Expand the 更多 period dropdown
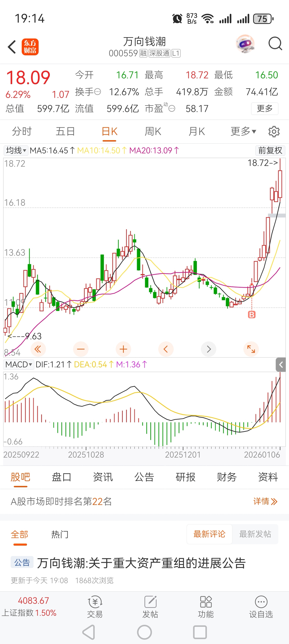The image size is (289, 644). coord(243,131)
